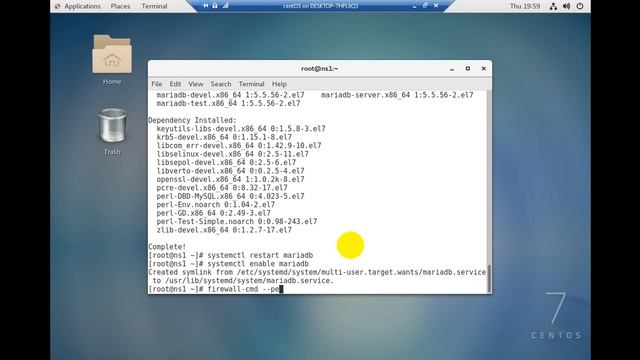
Task: Open the Help menu in the terminal
Action: [x=279, y=84]
